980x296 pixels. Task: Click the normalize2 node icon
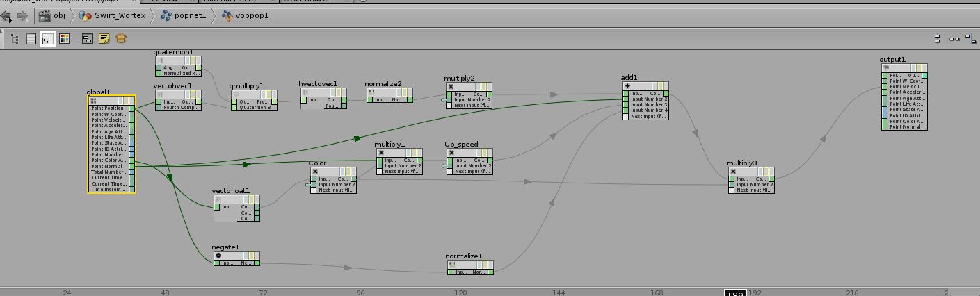(x=371, y=92)
